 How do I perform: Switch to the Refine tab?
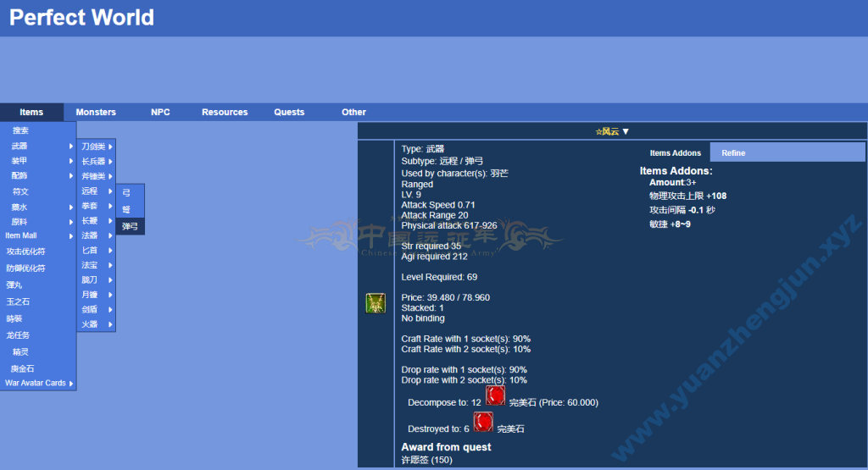click(x=733, y=153)
